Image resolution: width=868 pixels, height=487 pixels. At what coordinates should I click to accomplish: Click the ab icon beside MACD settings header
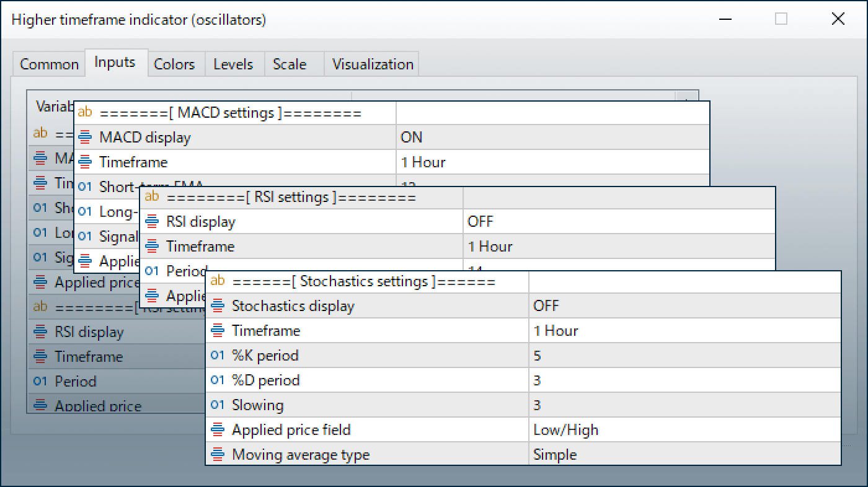85,113
